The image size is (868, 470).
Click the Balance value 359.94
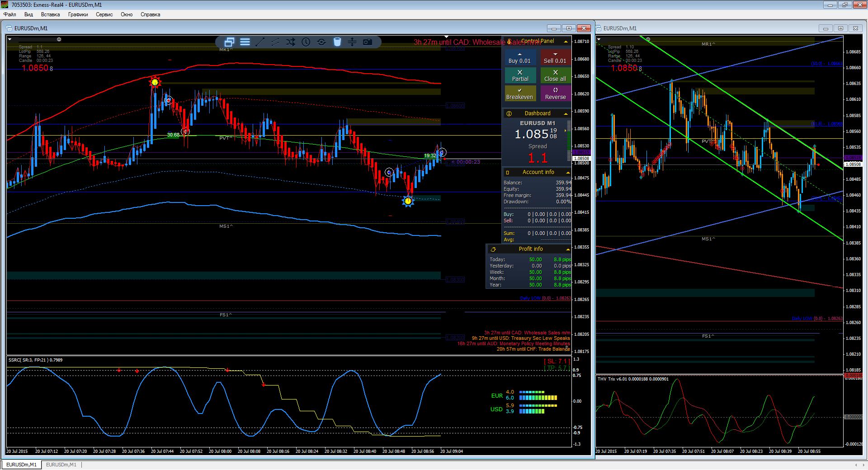pyautogui.click(x=563, y=183)
